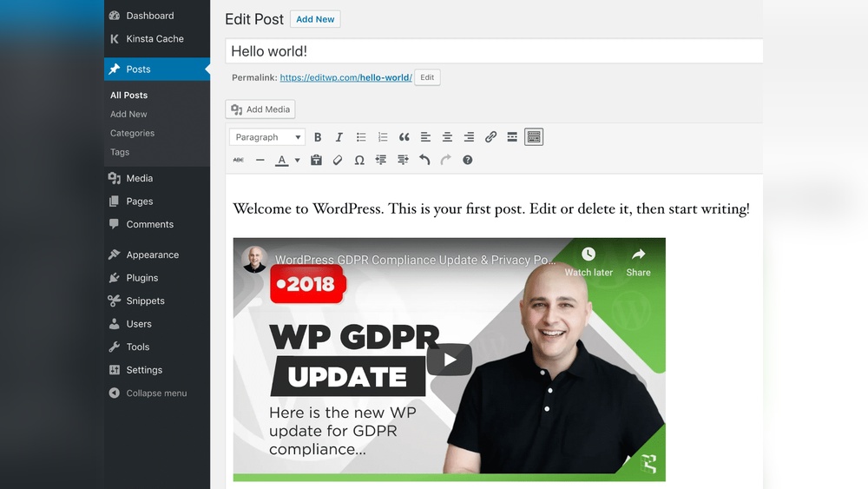The width and height of the screenshot is (868, 489).
Task: Open the Pages menu
Action: tap(156, 202)
